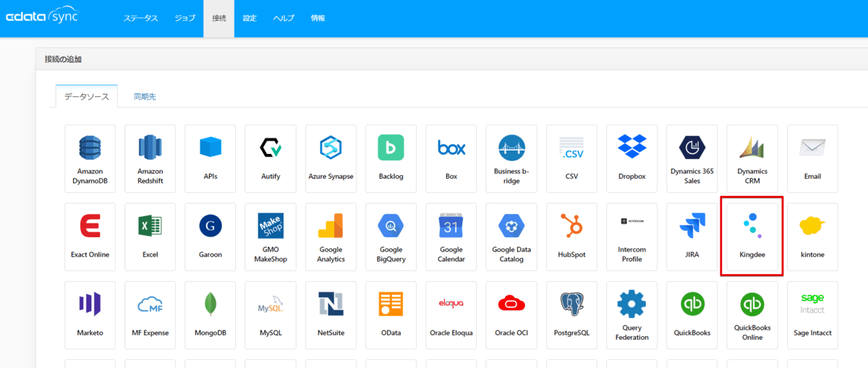Select the Sage Intacct connector
The height and width of the screenshot is (368, 868).
813,315
